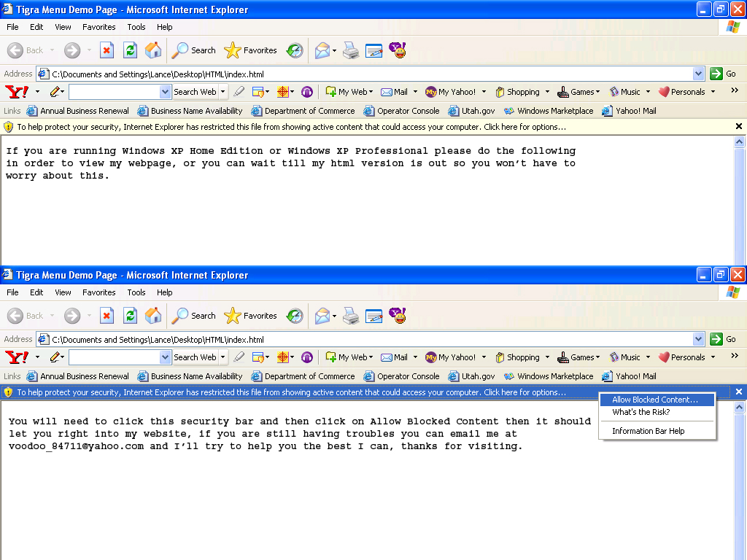Click Yahoo! logo in upper window toolbar
This screenshot has height=560, width=747.
[x=17, y=91]
